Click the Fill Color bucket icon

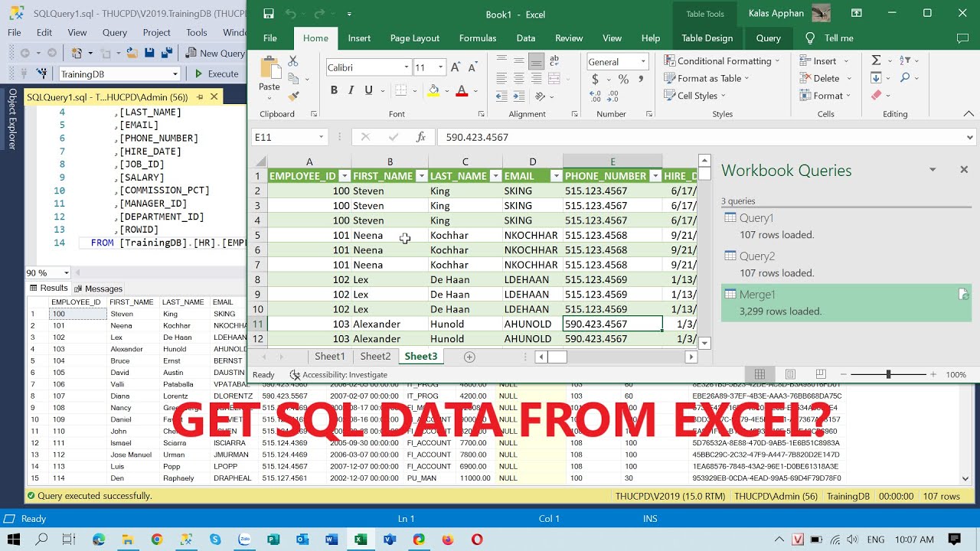coord(433,90)
